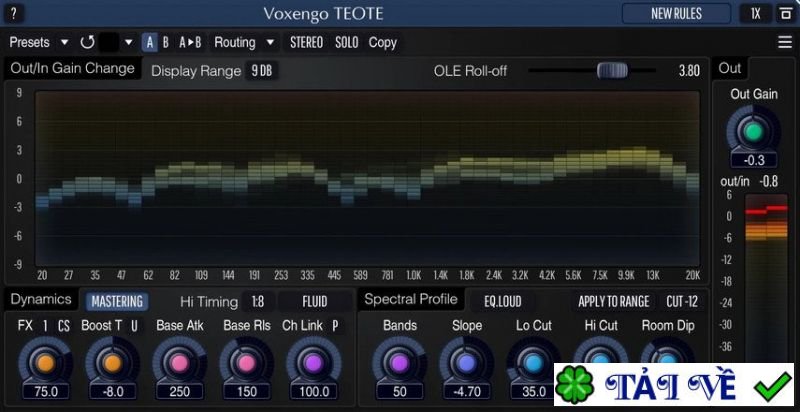Click the pink Base Atk knob
800x412 pixels.
point(179,363)
